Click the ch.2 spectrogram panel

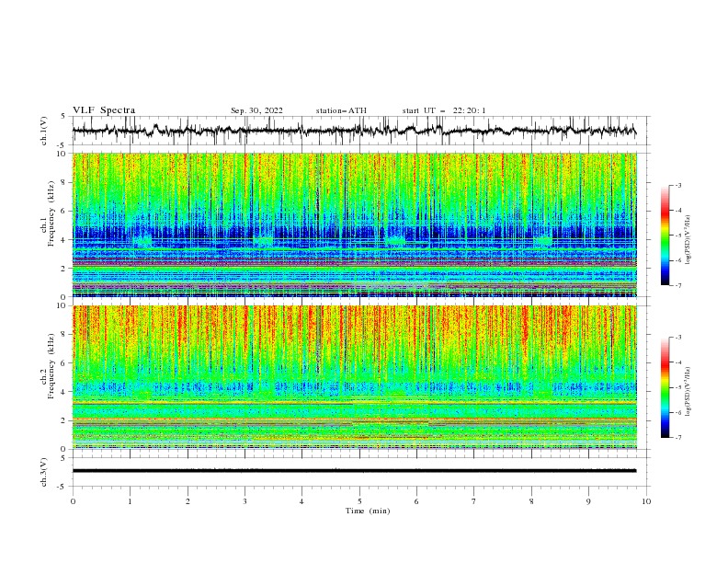[x=354, y=377]
